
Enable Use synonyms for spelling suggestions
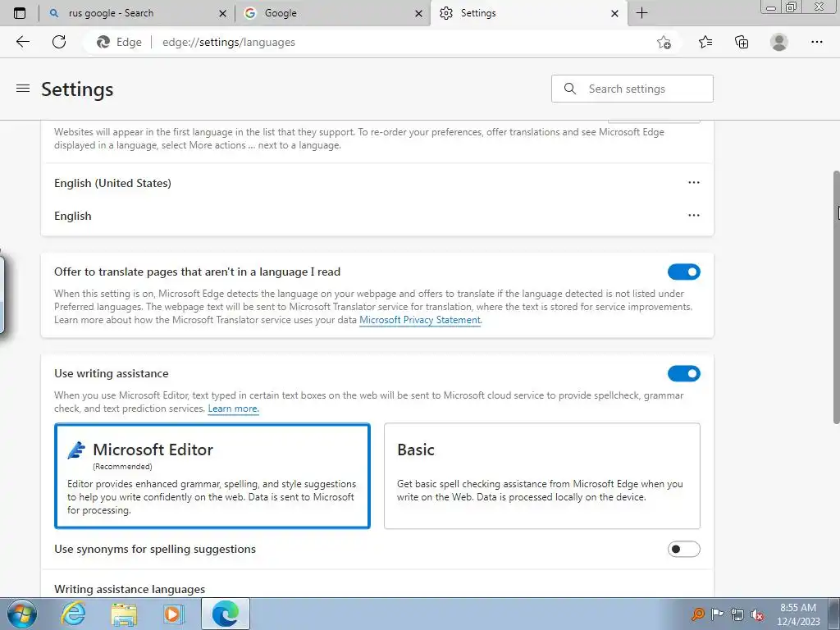click(x=683, y=549)
